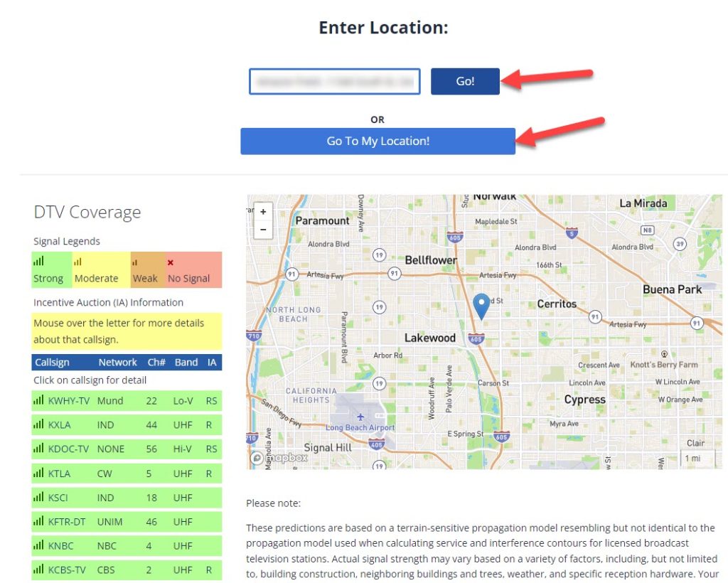This screenshot has width=728, height=583.
Task: Click the Go! button
Action: (x=465, y=81)
